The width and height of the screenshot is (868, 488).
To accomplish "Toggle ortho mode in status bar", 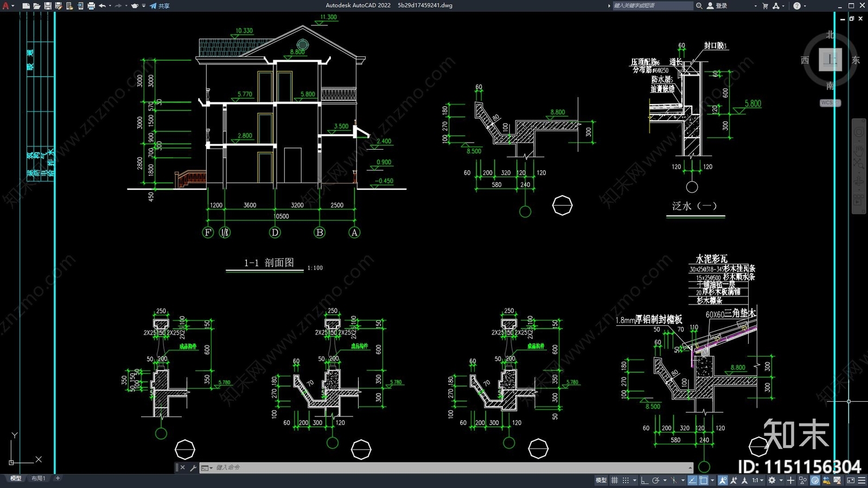I will (644, 480).
